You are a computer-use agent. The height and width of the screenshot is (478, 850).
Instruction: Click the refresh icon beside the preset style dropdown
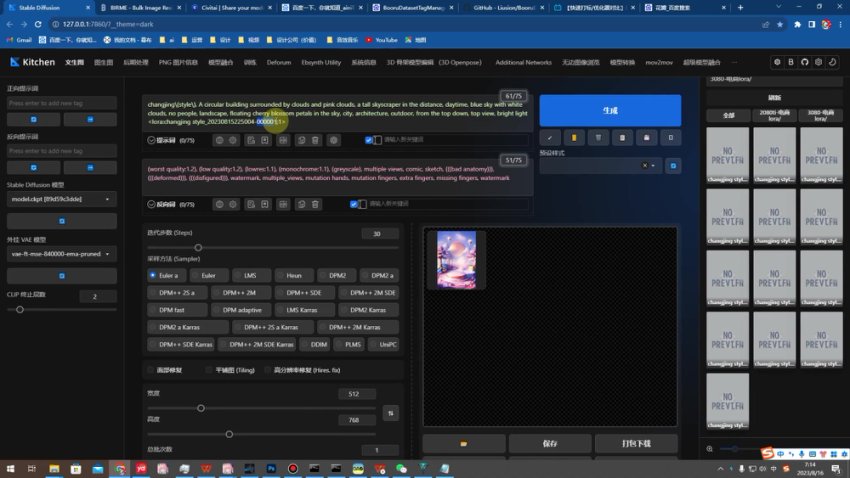coord(673,166)
